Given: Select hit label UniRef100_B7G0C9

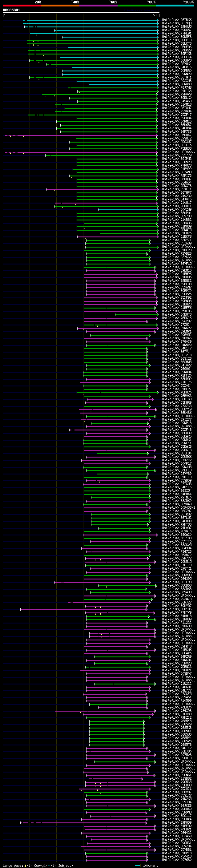Looking at the screenshot, I should pos(177,342).
